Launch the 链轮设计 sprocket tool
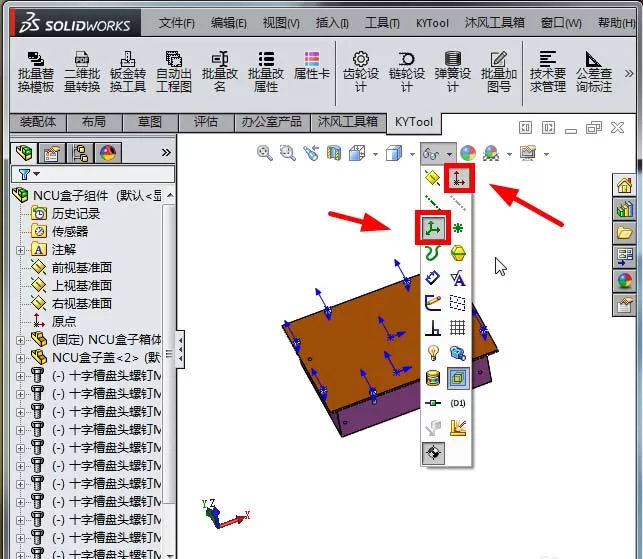The image size is (643, 559). (406, 72)
